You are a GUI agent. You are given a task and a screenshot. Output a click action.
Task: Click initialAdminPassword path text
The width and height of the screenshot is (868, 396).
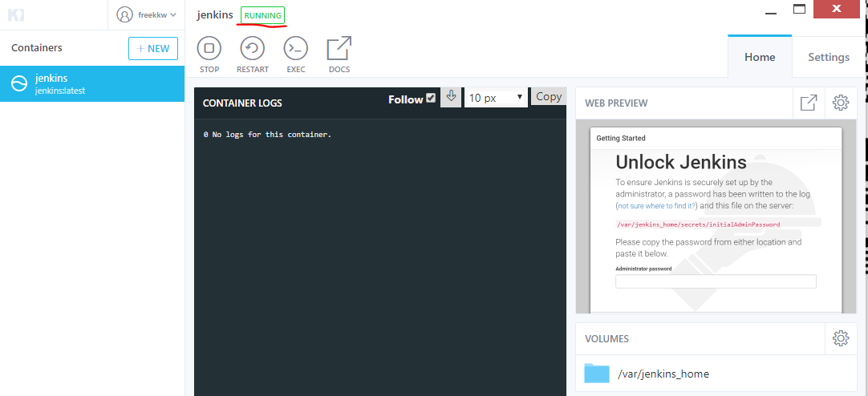698,224
